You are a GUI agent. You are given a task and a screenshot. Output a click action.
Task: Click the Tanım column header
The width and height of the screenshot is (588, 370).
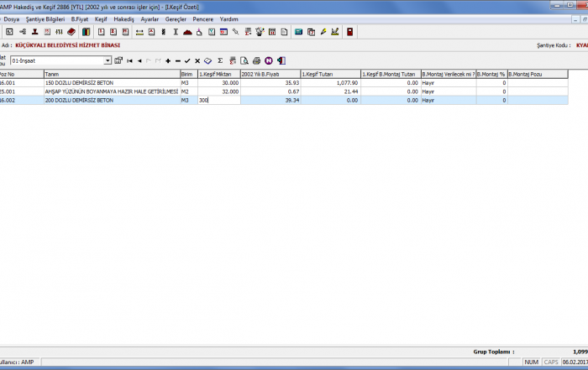pyautogui.click(x=111, y=74)
